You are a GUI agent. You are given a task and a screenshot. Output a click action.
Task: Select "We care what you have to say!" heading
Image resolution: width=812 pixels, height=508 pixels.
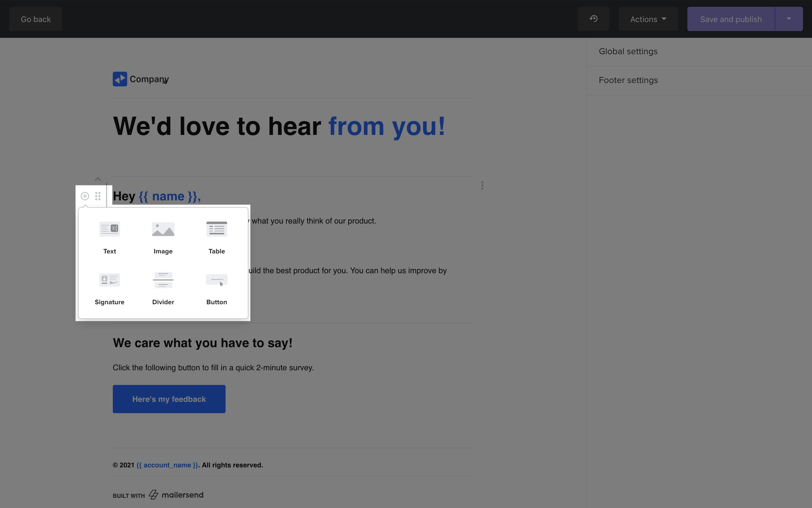point(203,343)
